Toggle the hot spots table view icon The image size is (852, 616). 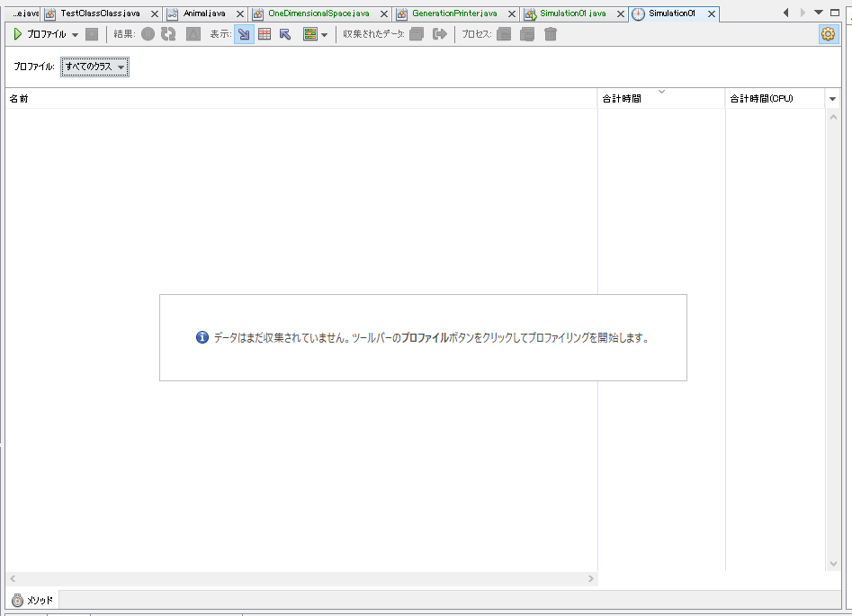coord(265,34)
